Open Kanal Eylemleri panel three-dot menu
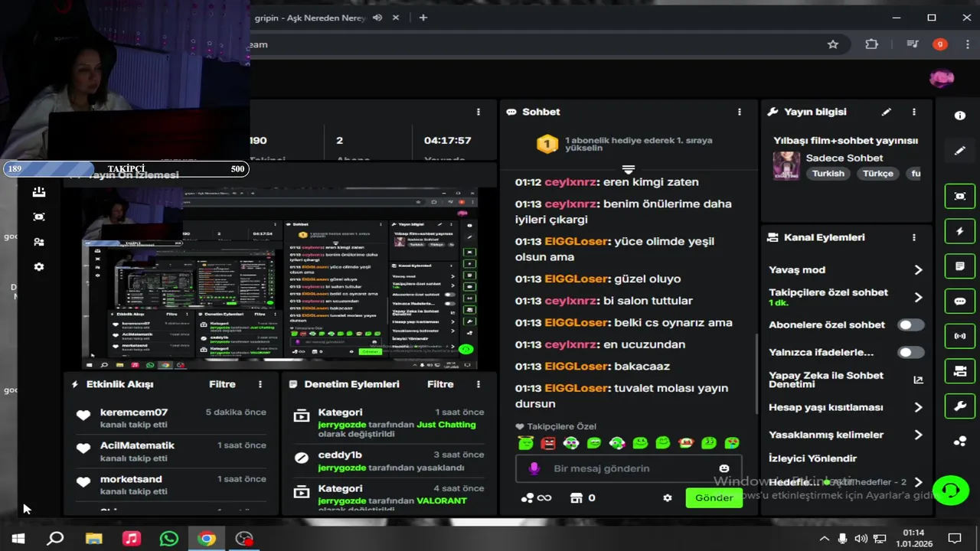 [x=913, y=237]
